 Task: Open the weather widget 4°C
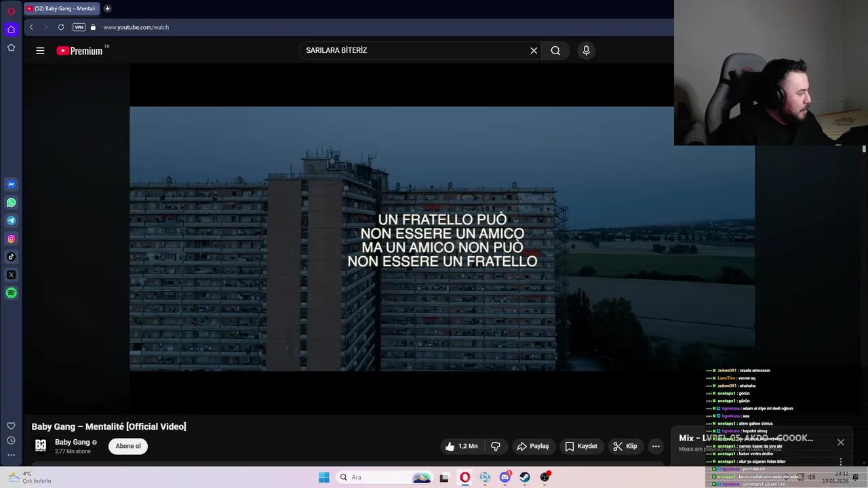coord(30,477)
